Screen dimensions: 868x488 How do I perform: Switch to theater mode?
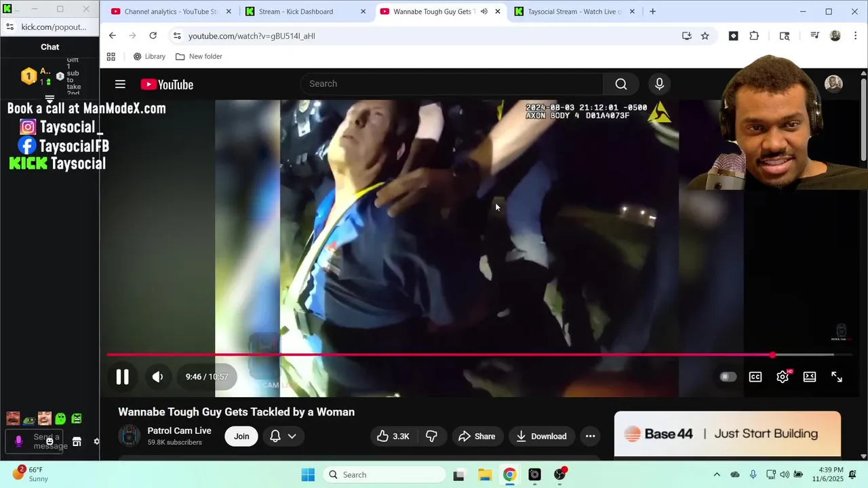(810, 377)
